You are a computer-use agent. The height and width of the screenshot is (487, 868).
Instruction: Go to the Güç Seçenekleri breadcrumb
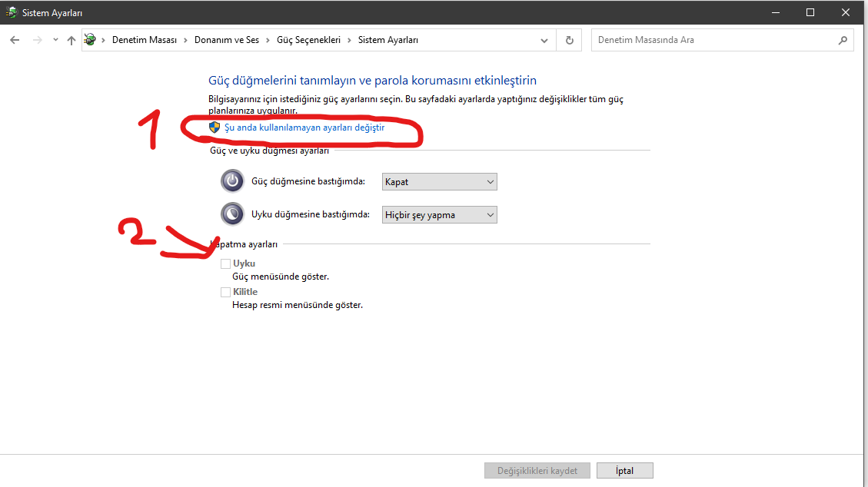308,40
